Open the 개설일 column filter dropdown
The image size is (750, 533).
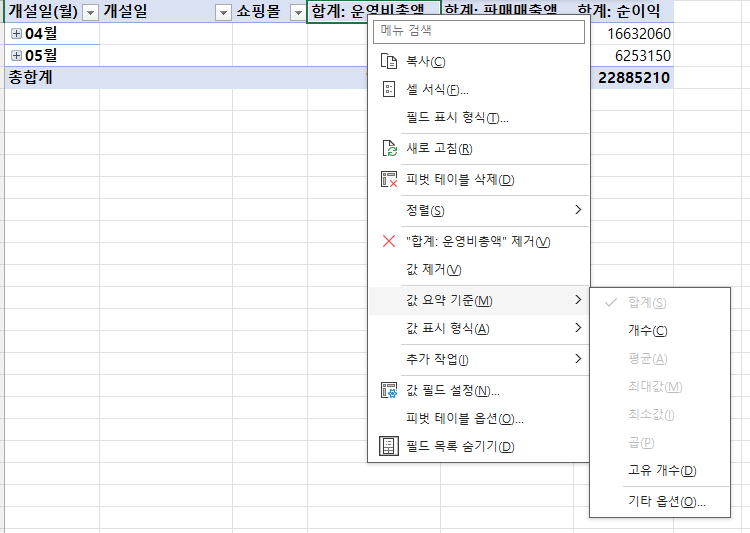click(x=223, y=12)
